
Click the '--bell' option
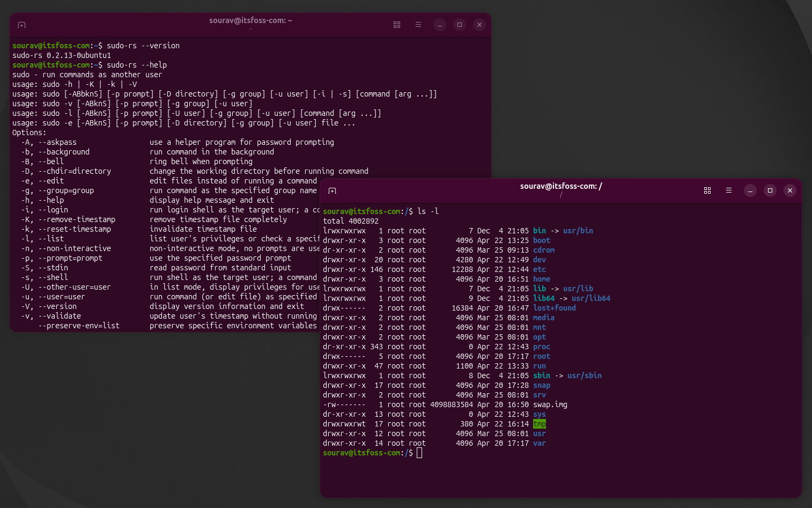[51, 161]
